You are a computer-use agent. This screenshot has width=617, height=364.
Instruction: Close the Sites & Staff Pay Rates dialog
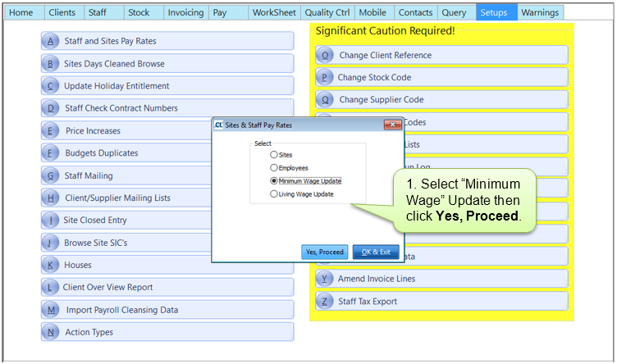click(x=391, y=125)
